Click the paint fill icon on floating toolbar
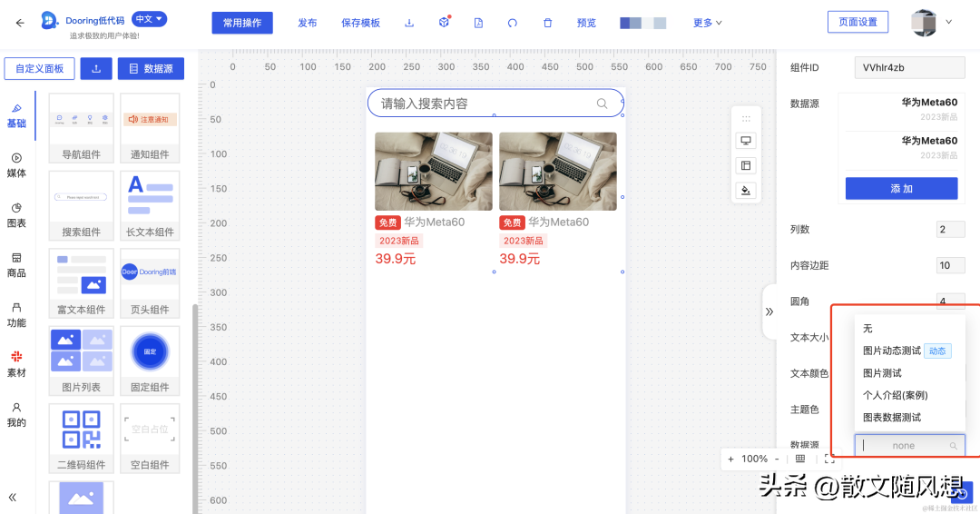This screenshot has height=514, width=980. click(746, 191)
